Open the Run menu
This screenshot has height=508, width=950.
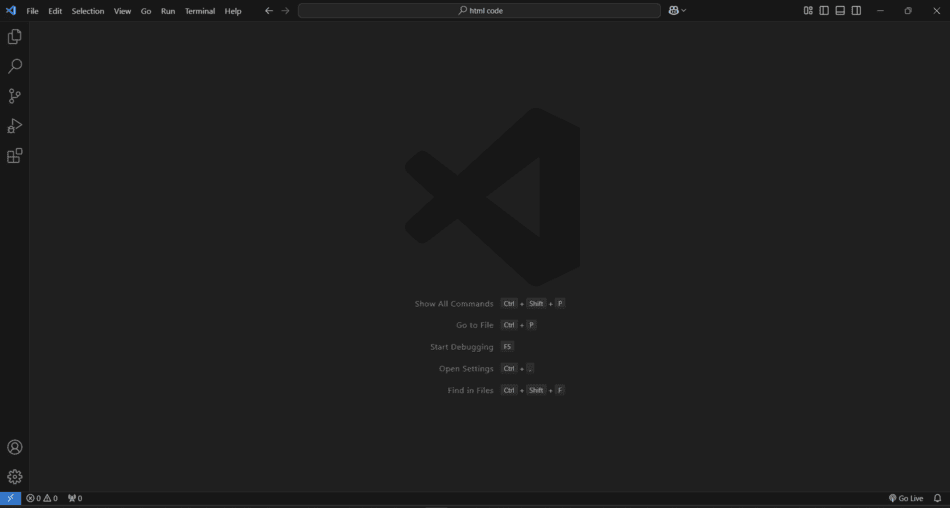168,11
